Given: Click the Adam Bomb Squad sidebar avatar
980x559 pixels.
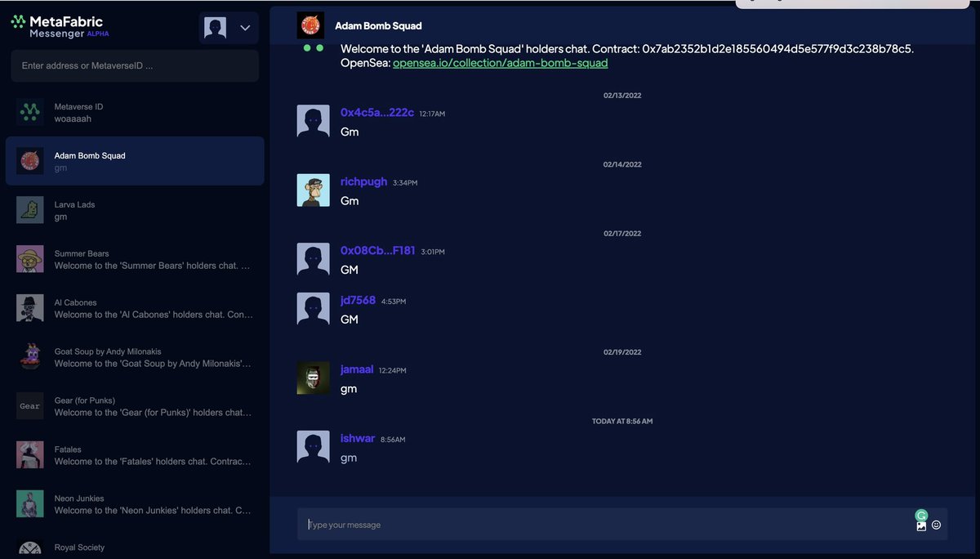Looking at the screenshot, I should click(x=30, y=161).
